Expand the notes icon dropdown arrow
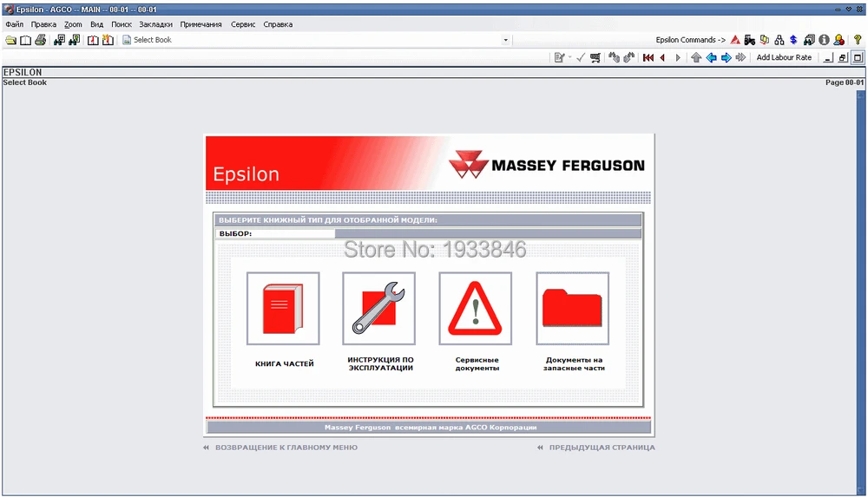Screen dimensions: 868x497 (569, 57)
